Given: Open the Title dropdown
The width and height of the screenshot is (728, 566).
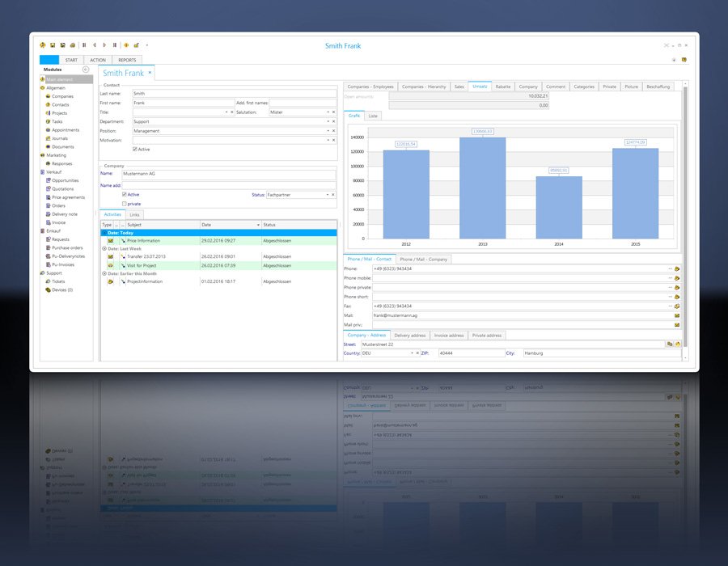Looking at the screenshot, I should click(226, 112).
